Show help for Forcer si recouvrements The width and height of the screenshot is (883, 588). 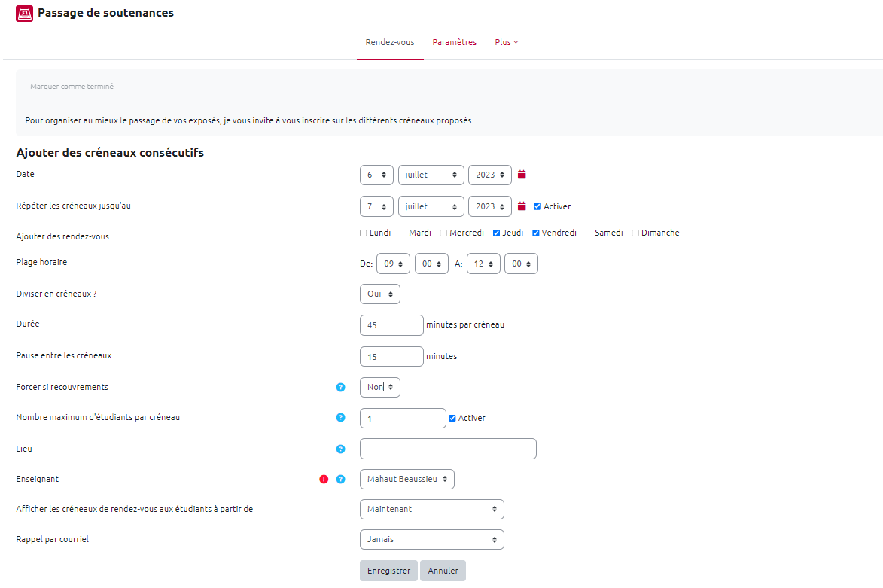[340, 388]
